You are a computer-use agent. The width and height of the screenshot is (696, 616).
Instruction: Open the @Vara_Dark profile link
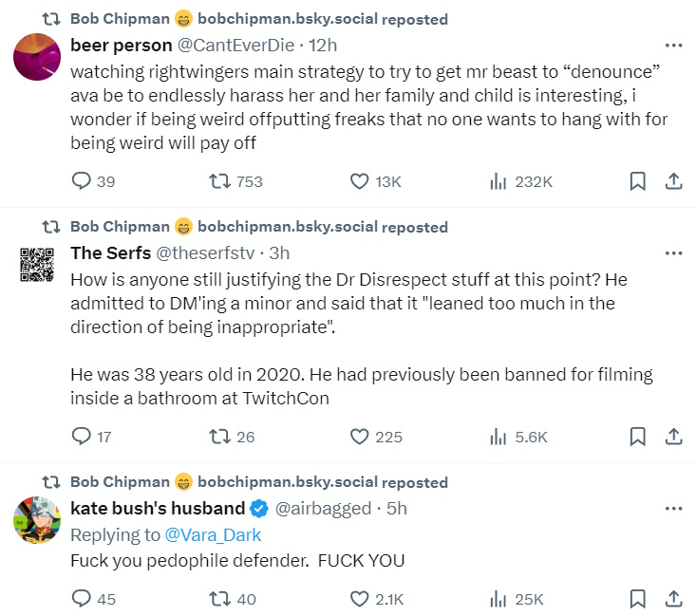tap(213, 534)
